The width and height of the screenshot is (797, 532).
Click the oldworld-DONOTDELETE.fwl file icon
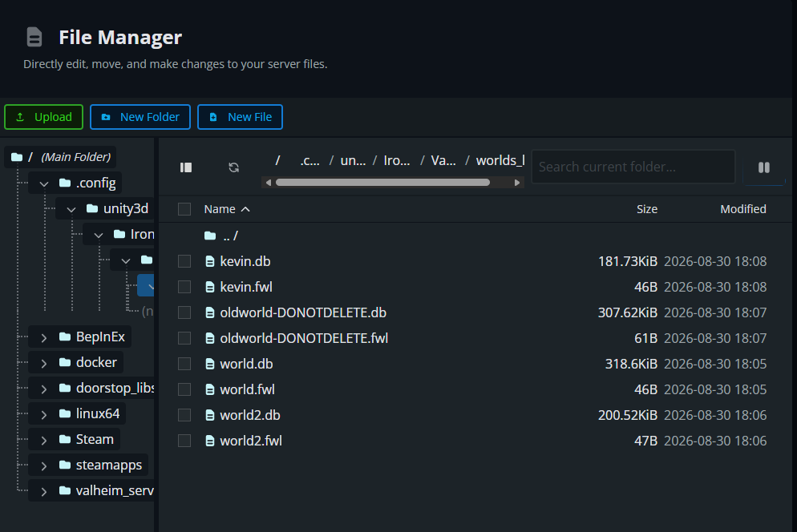(x=209, y=338)
